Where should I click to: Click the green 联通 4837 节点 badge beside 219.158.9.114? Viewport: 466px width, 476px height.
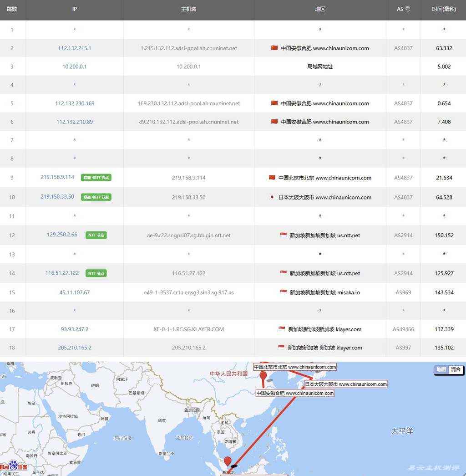coord(96,178)
